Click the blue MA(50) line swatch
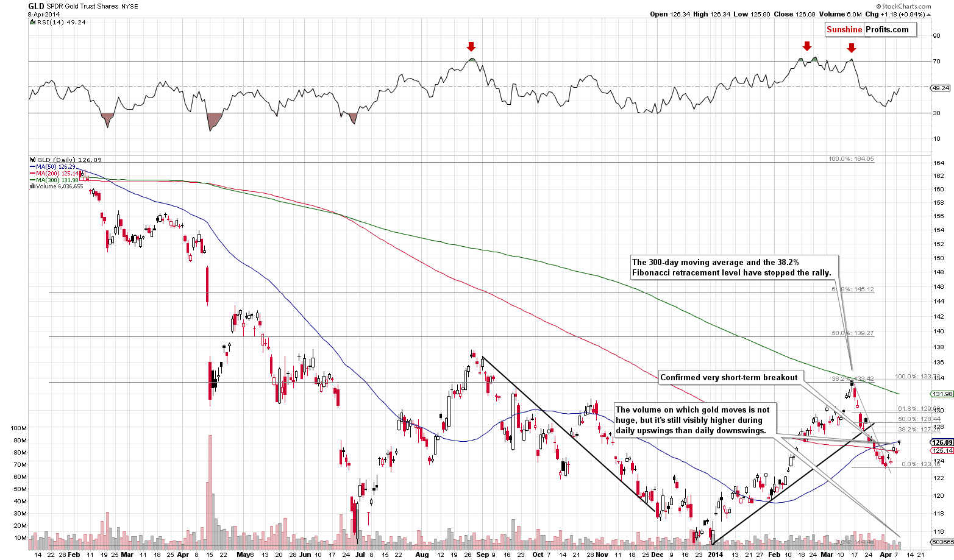 click(32, 166)
